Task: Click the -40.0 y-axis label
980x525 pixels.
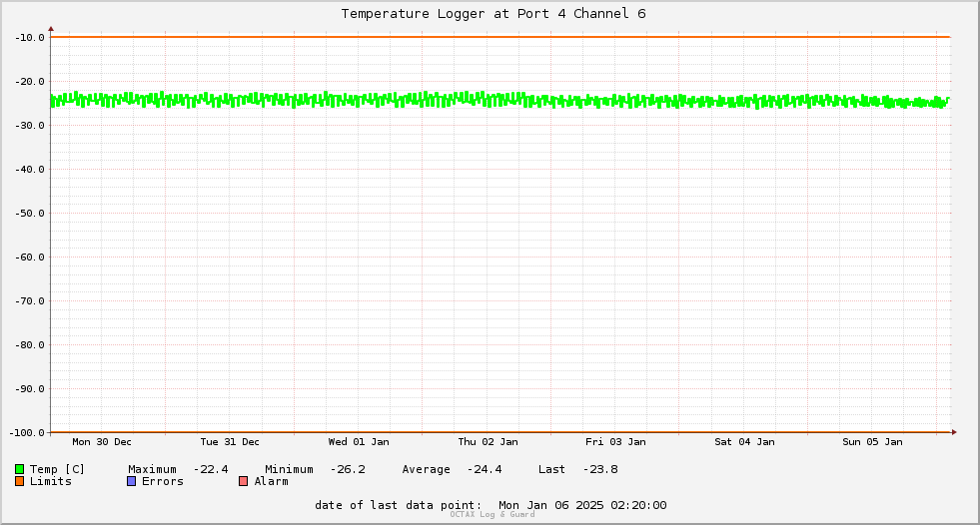Action: (x=30, y=169)
